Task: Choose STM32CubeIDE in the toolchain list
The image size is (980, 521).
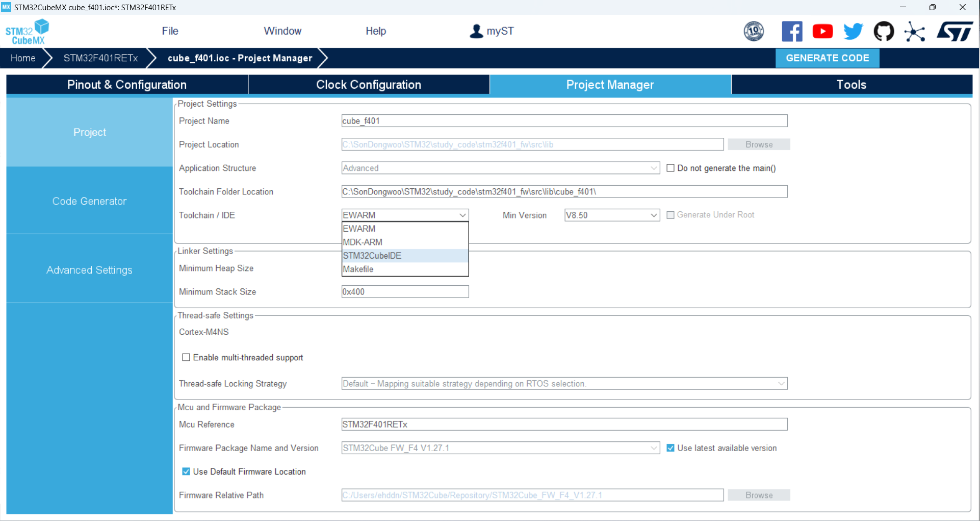Action: coord(405,256)
